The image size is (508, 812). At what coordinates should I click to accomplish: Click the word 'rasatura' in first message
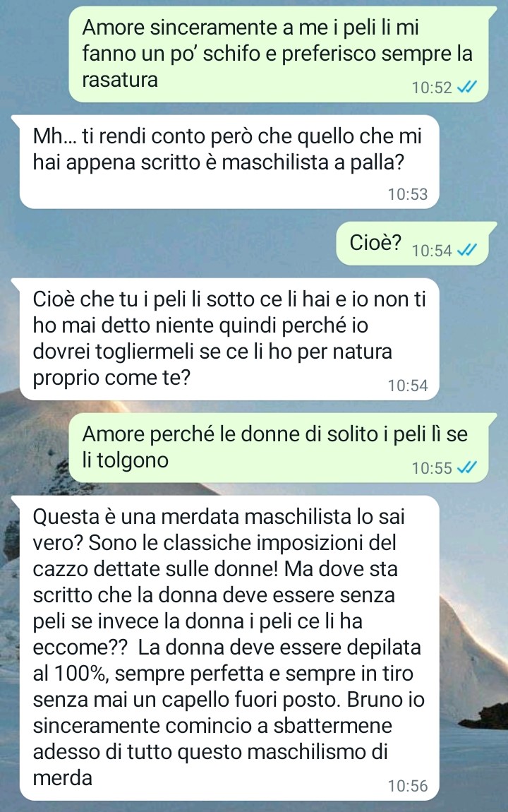click(120, 80)
